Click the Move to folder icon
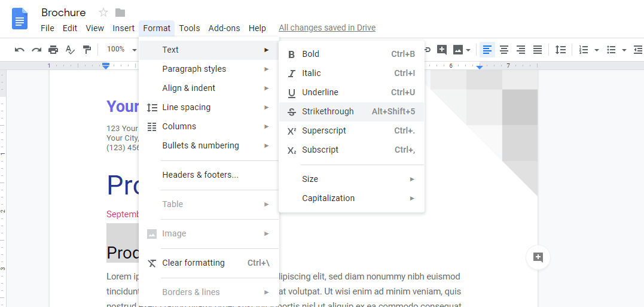Image resolution: width=644 pixels, height=307 pixels. pyautogui.click(x=120, y=13)
